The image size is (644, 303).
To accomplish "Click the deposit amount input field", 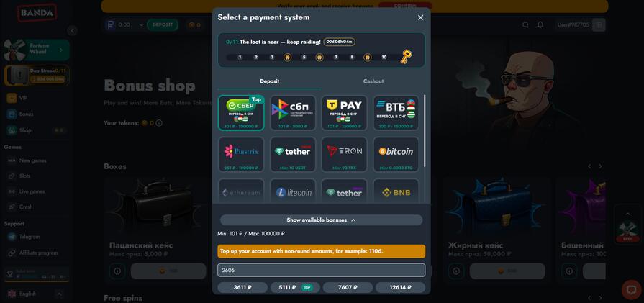I will 321,270.
